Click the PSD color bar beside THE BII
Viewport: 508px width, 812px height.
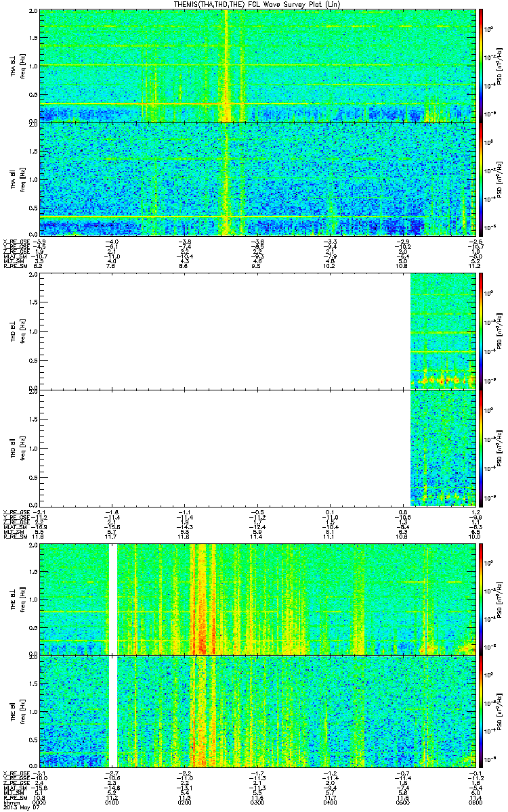(x=482, y=712)
